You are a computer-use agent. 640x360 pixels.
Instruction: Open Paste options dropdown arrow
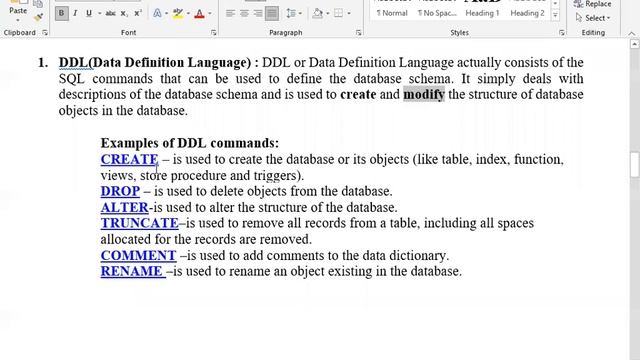pyautogui.click(x=18, y=20)
